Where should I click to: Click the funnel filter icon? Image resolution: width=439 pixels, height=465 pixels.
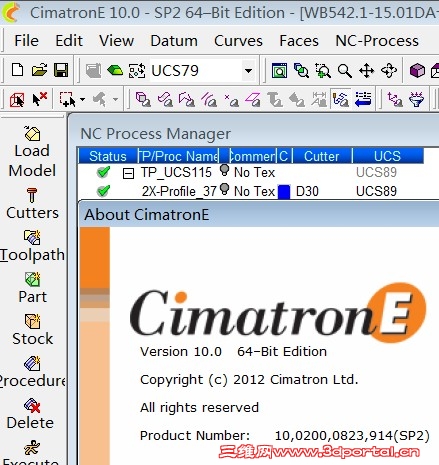[416, 99]
